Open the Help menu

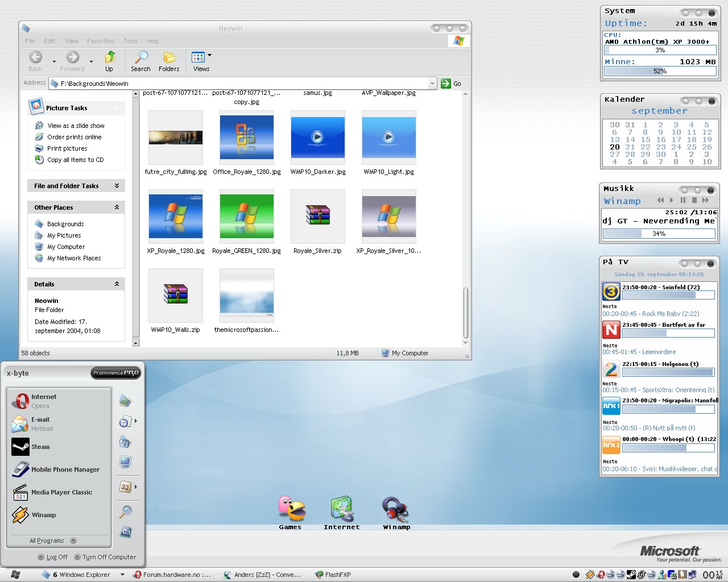tap(152, 41)
